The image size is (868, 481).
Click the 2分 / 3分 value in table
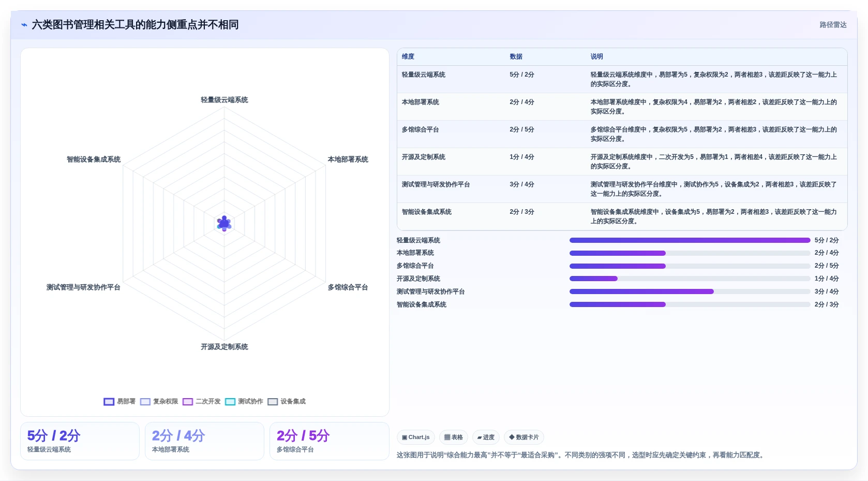click(x=522, y=212)
